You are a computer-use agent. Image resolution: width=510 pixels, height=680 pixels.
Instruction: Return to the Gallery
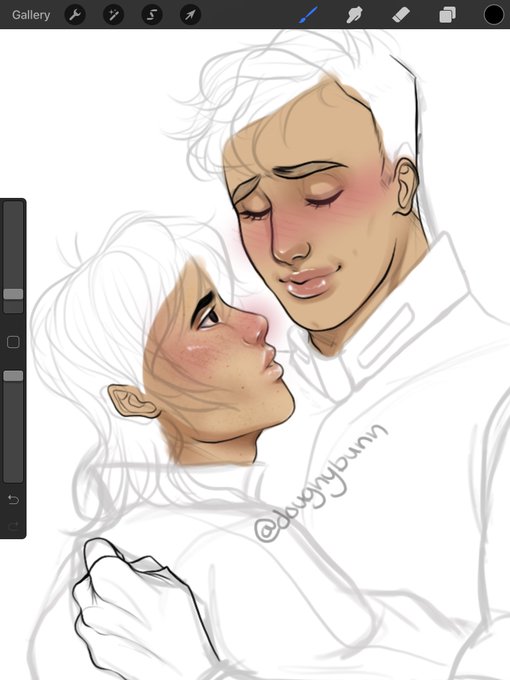31,15
